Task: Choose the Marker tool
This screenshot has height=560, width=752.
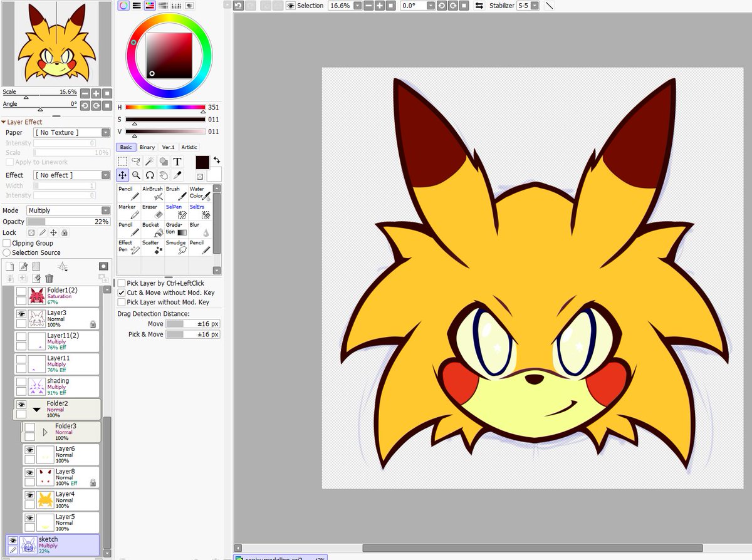Action: pyautogui.click(x=128, y=210)
